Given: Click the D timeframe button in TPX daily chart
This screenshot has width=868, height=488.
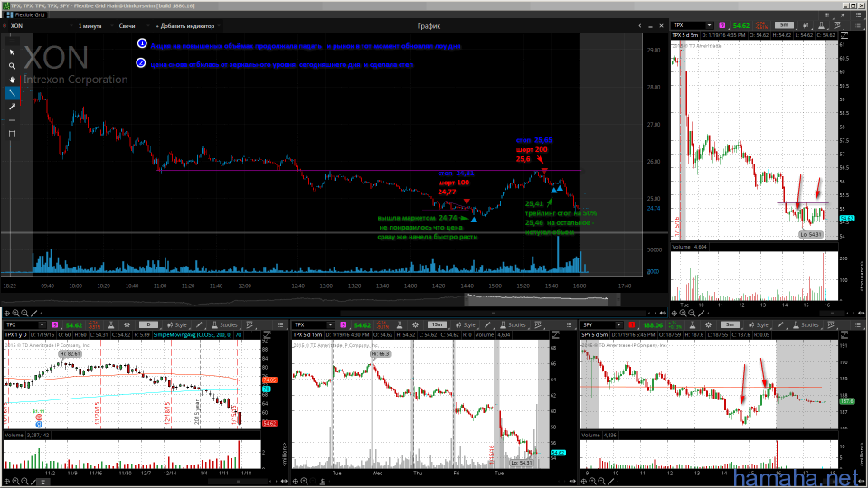Looking at the screenshot, I should coord(148,324).
